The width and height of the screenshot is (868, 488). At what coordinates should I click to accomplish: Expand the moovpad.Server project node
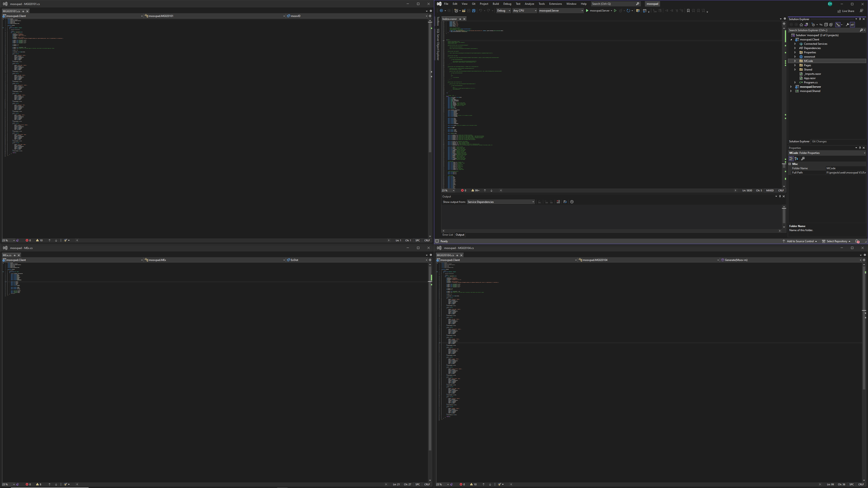click(x=791, y=87)
